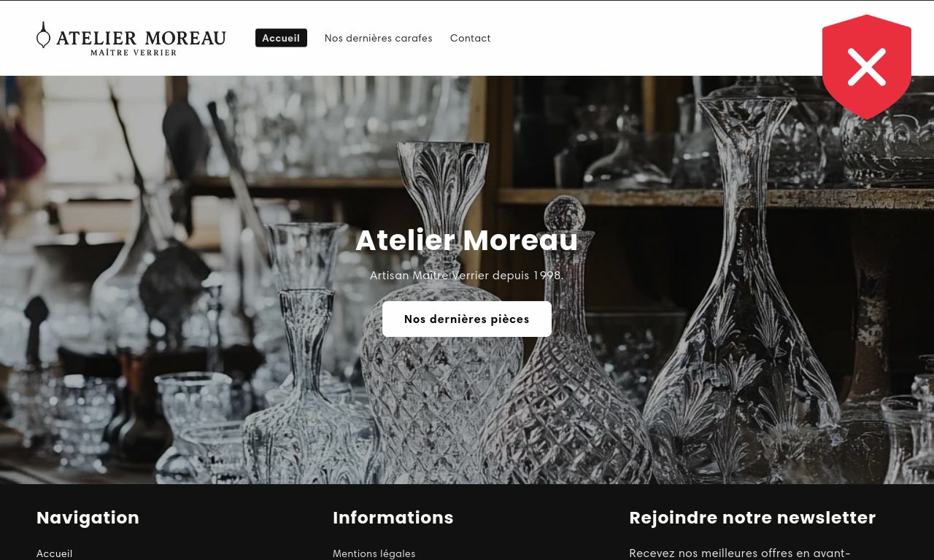Open the Nos dernières carafes menu item
This screenshot has height=560, width=934.
coord(379,38)
